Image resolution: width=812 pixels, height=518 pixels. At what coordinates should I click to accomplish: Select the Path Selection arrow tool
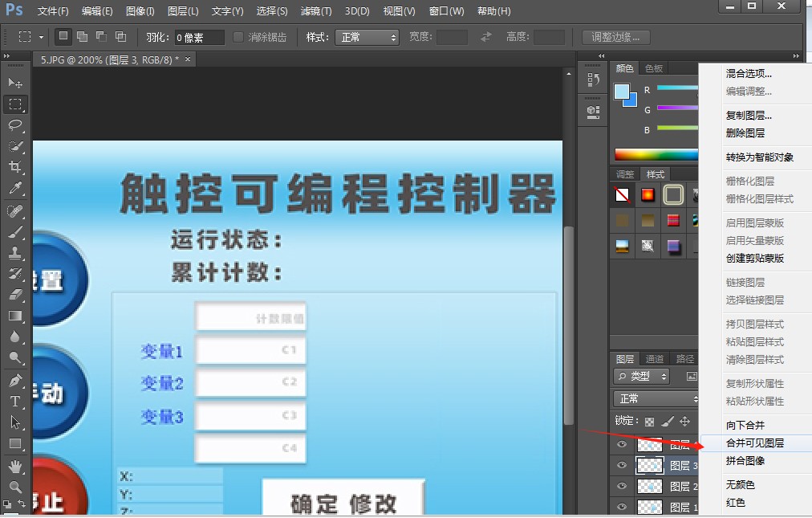pyautogui.click(x=15, y=422)
